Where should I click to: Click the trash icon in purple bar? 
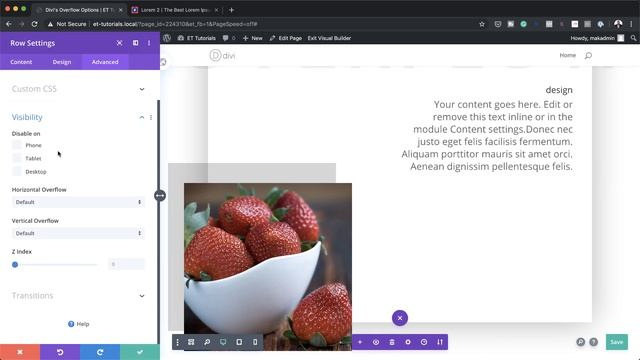pos(392,342)
